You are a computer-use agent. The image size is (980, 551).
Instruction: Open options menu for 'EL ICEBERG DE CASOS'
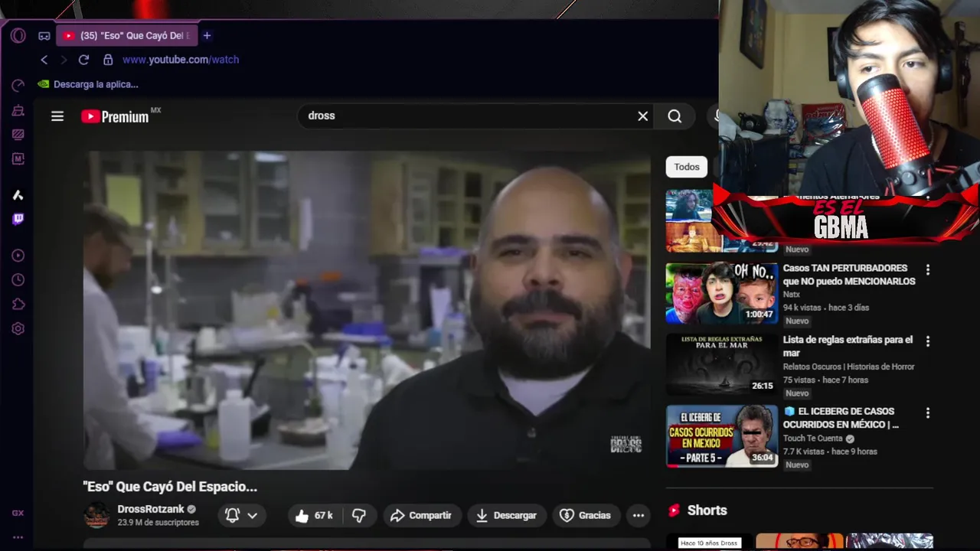point(927,412)
